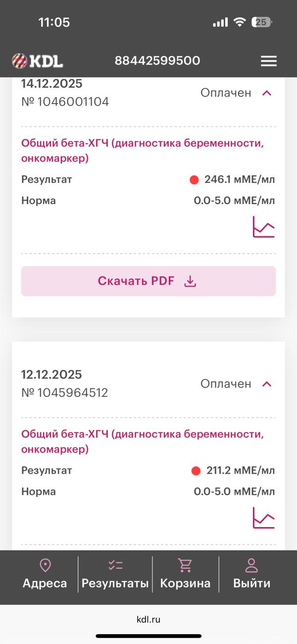The width and height of the screenshot is (297, 644).
Task: Open second Общий бета-ХГЧ test title
Action: (142, 441)
